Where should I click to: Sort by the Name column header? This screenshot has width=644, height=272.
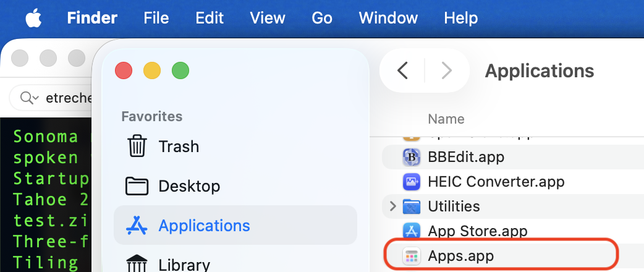pyautogui.click(x=446, y=119)
